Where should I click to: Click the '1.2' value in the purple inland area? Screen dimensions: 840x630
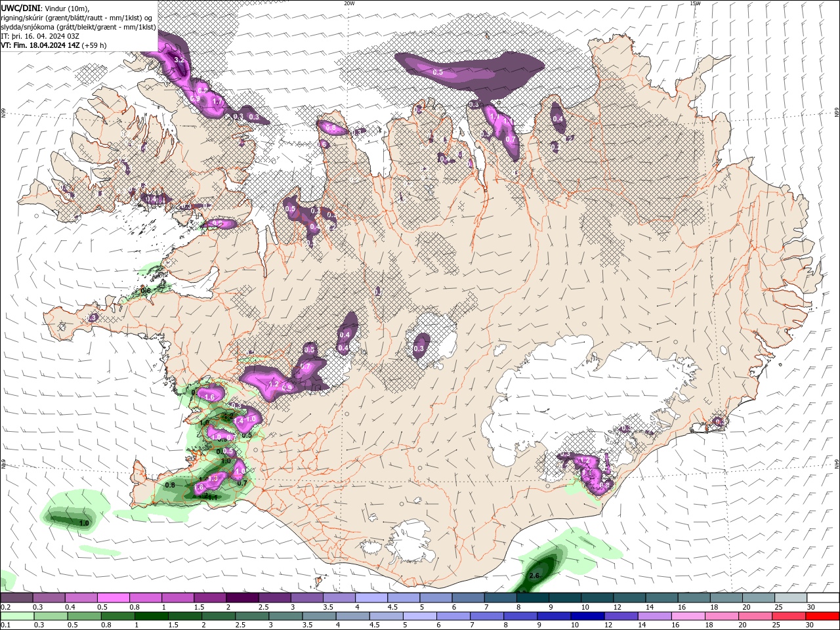point(275,384)
